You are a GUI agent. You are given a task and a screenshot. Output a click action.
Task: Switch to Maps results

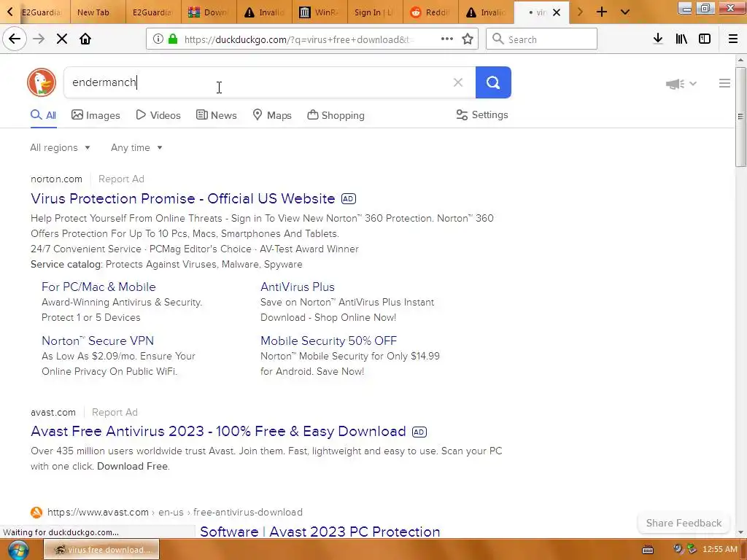point(272,115)
